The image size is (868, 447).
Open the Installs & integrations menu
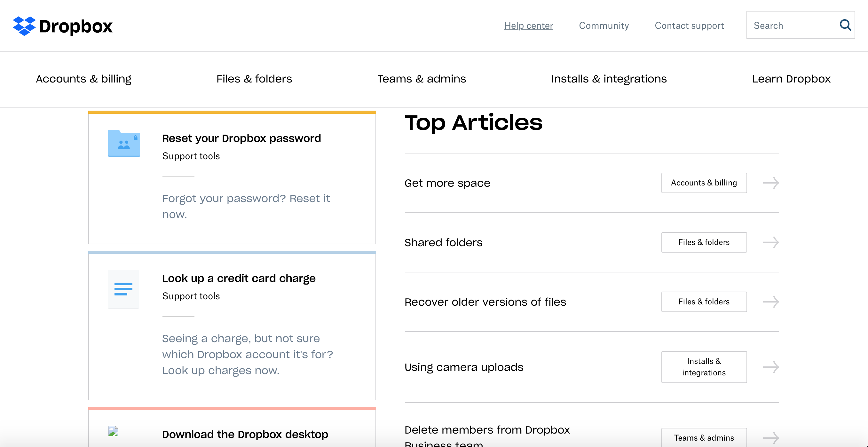[x=609, y=79]
